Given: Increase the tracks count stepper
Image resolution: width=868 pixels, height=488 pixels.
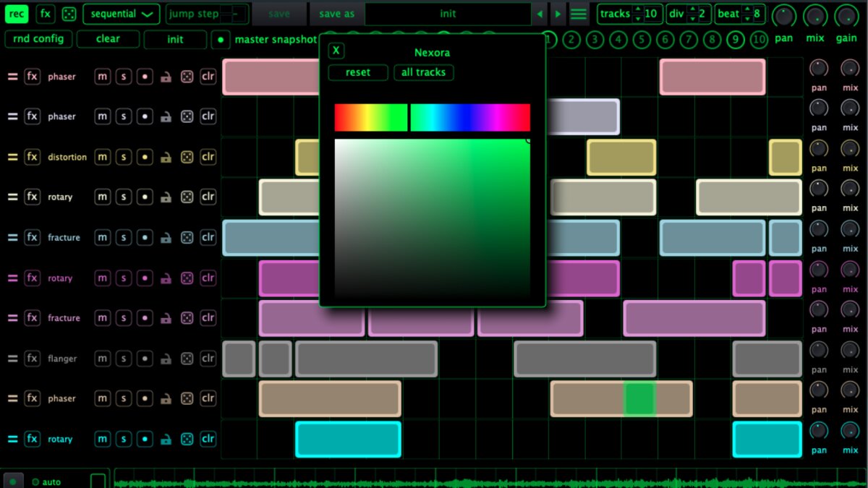Looking at the screenshot, I should click(638, 9).
